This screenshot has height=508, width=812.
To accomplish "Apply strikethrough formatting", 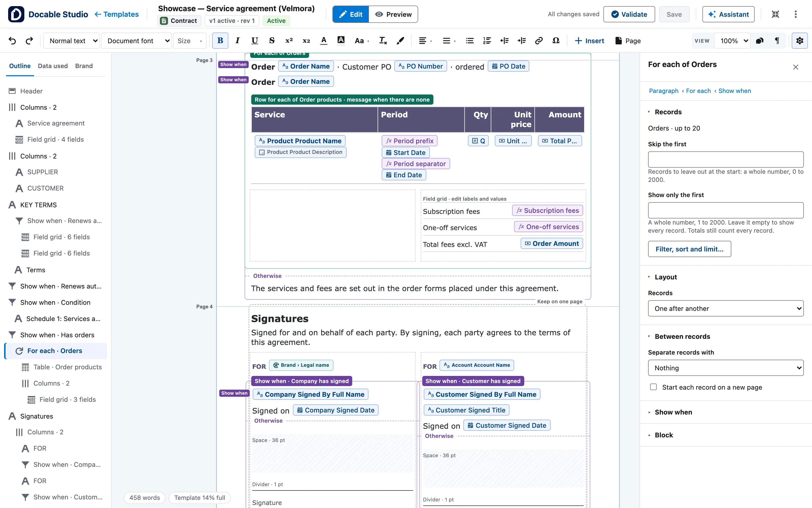I will tap(272, 41).
